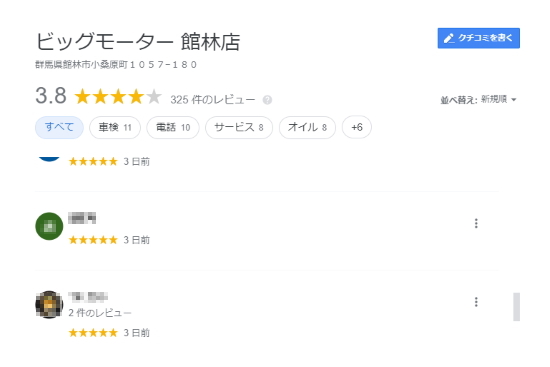Click the vertical scrollbar thumb
The width and height of the screenshot is (550, 367).
(516, 307)
